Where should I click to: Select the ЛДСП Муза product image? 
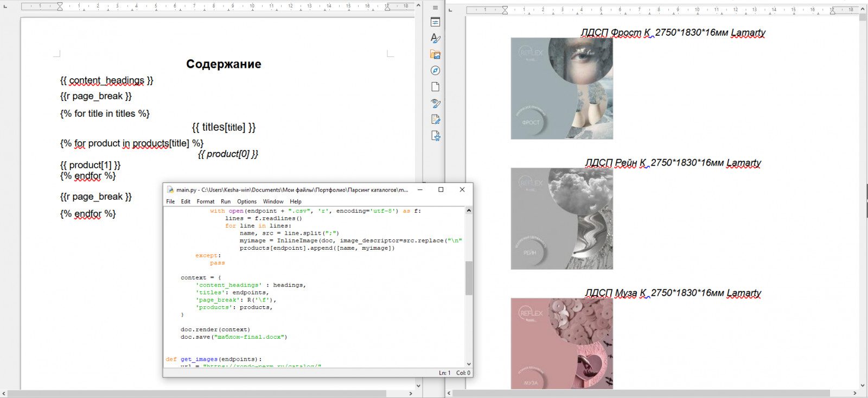[x=562, y=344]
